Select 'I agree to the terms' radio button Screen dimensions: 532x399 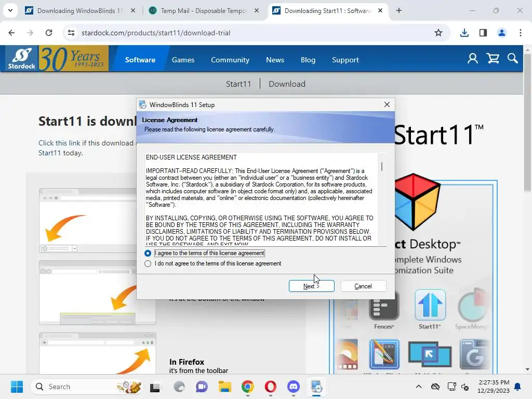pyautogui.click(x=148, y=253)
